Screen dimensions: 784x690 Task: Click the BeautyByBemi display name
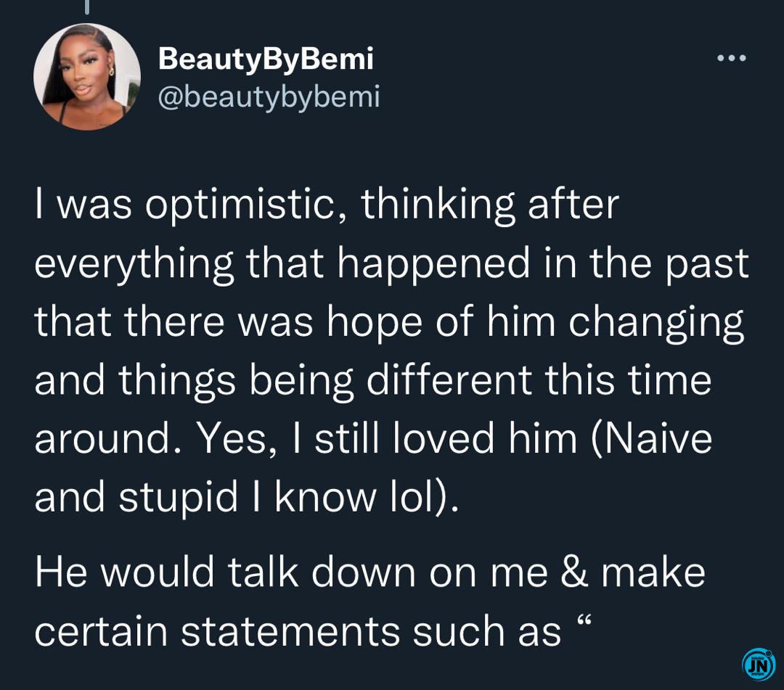click(x=266, y=59)
